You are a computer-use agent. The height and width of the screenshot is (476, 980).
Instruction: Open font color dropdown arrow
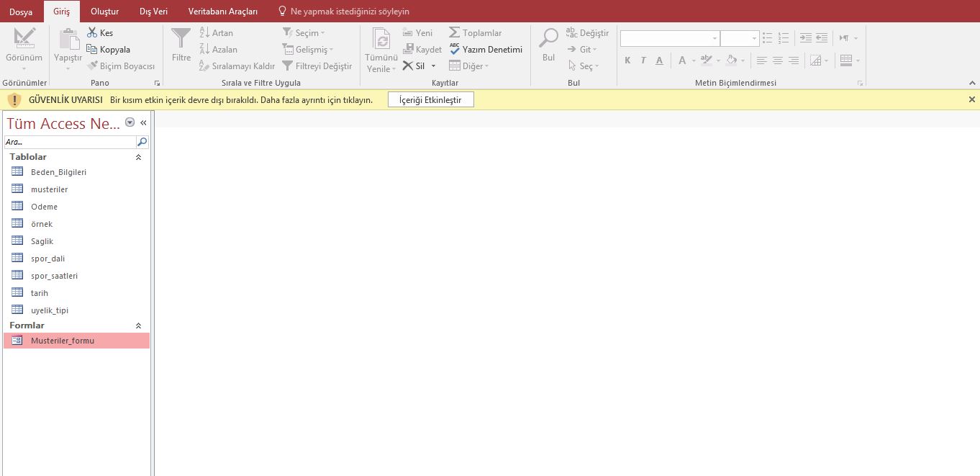tap(694, 60)
